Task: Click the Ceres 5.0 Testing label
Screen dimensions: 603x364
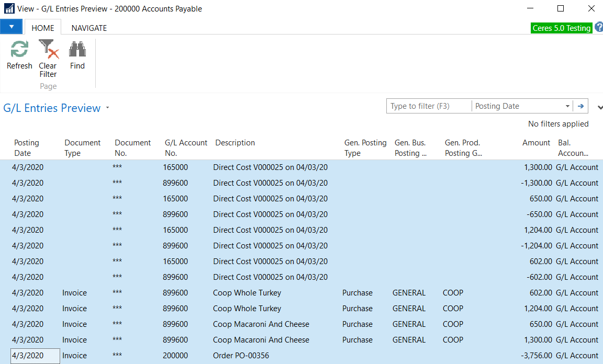Action: coord(562,28)
